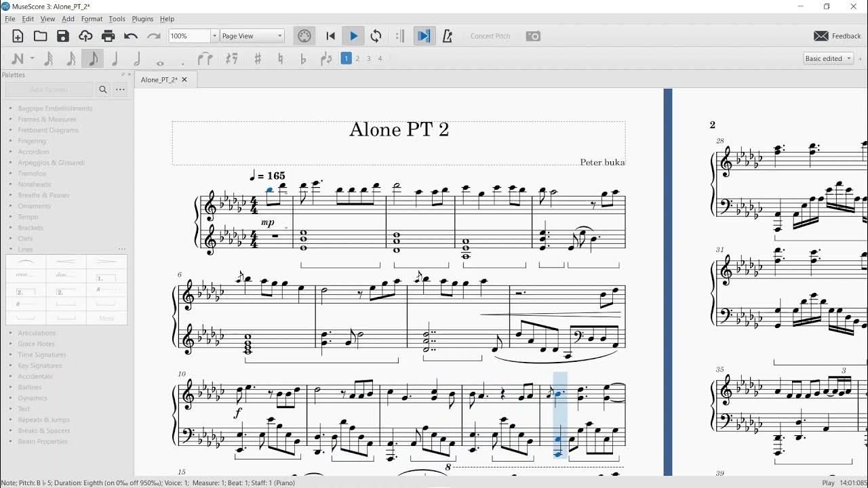Screen dimensions: 868x488
Task: Open note input mode dropdown arrow
Action: [x=32, y=59]
